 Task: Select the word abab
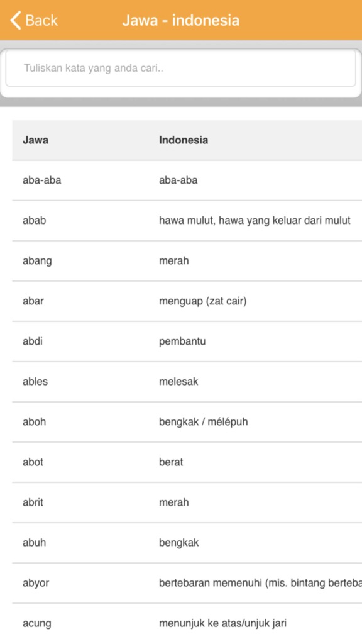[x=33, y=220]
